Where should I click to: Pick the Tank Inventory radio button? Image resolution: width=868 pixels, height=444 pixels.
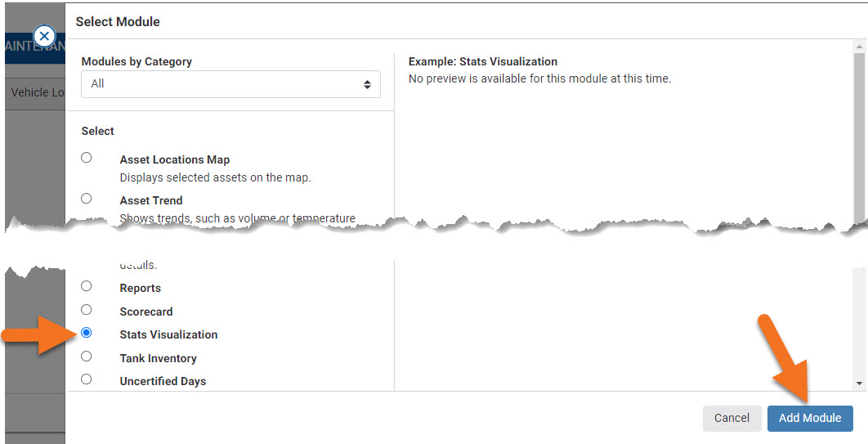click(87, 357)
